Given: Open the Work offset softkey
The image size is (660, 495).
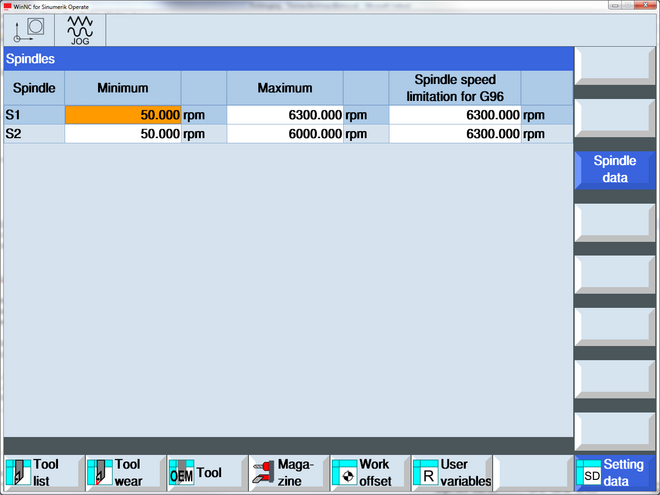Looking at the screenshot, I should point(368,472).
